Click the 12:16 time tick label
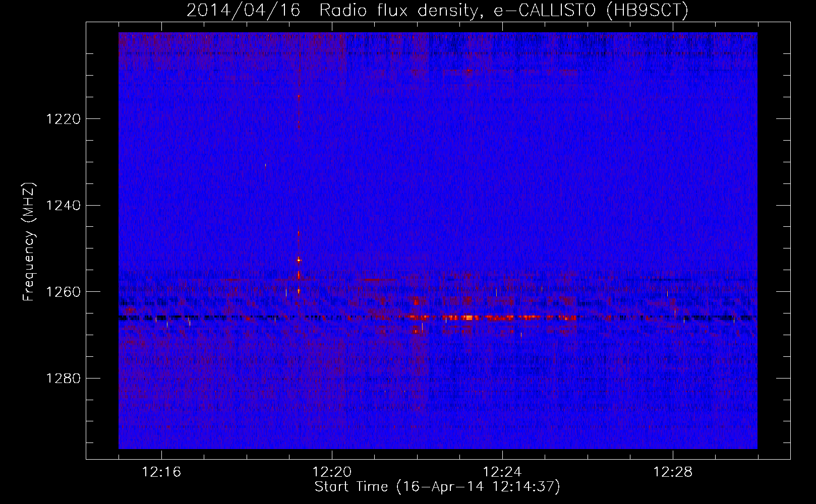 click(x=161, y=472)
